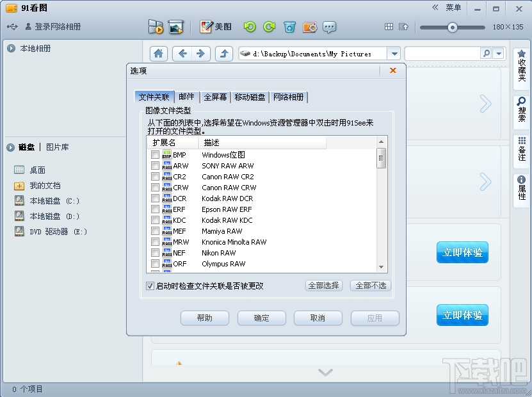Viewport: 532px width, 397px height.
Task: Check the ORF file type
Action: tap(155, 263)
